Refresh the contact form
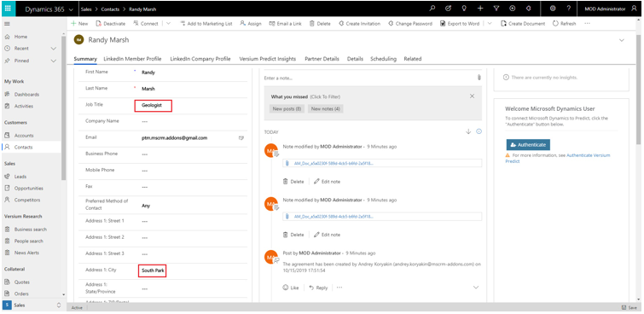Image resolution: width=644 pixels, height=314 pixels. (565, 24)
